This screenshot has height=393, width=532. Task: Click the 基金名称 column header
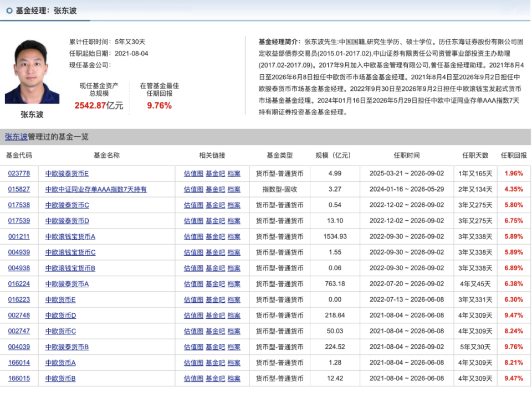point(106,156)
